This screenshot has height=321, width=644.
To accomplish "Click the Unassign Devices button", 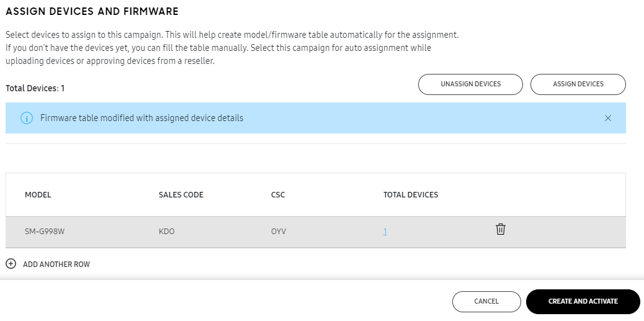I will (470, 84).
